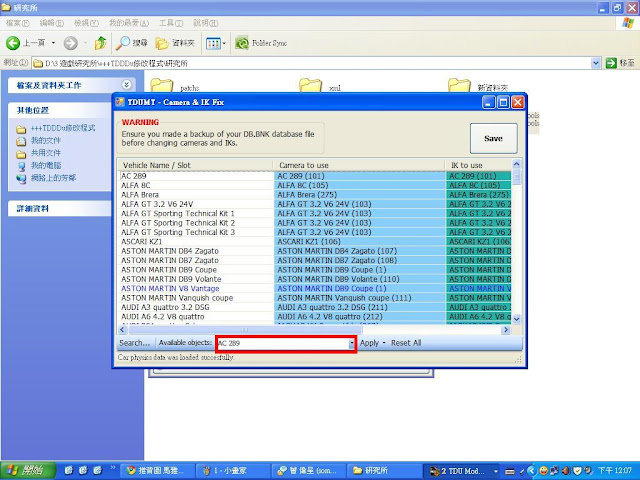Click the address bar path field
The width and height of the screenshot is (640, 480).
[x=311, y=63]
